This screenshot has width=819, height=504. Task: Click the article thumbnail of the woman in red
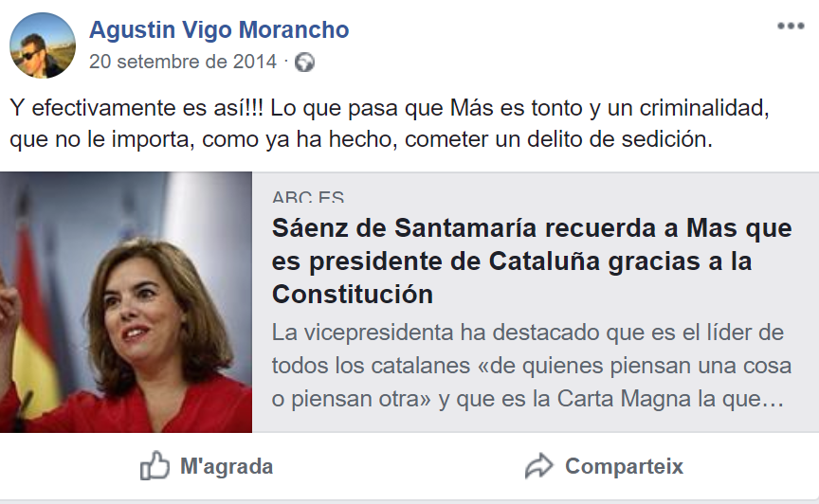click(x=126, y=302)
